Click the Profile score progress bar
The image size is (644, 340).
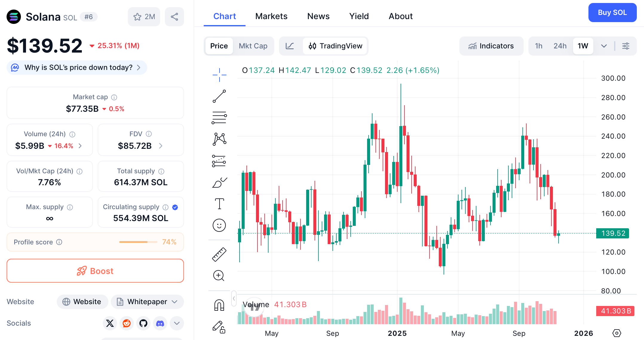[x=138, y=242]
